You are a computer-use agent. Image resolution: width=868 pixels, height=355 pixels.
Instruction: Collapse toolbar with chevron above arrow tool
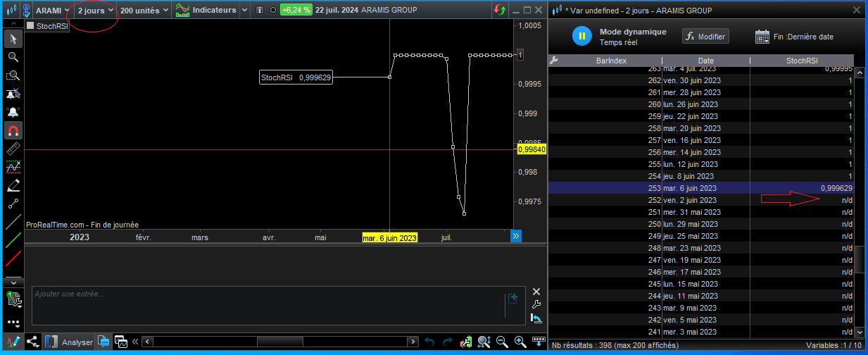13,25
